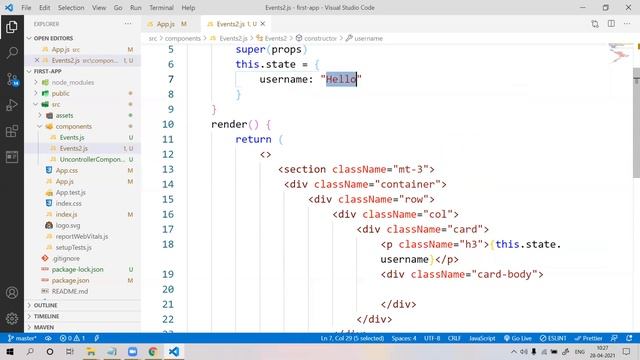This screenshot has height=360, width=640.
Task: Switch to the App.js editor tab
Action: (171, 24)
